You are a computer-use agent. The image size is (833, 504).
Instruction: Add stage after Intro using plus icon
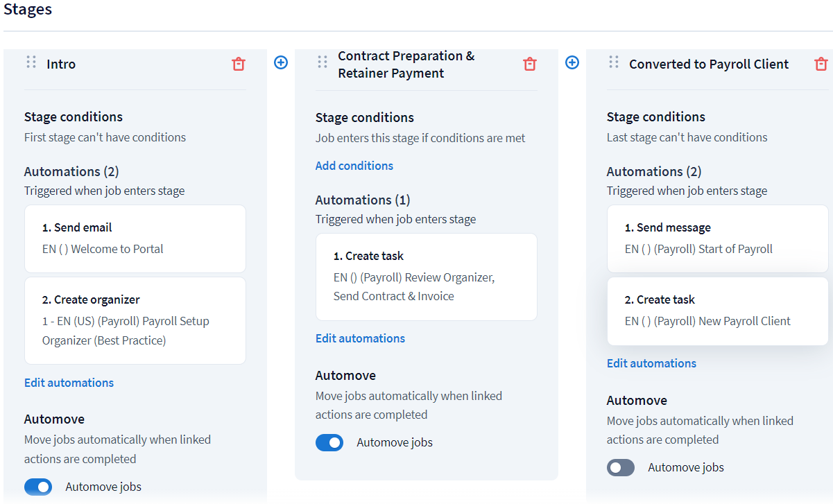[x=281, y=62]
